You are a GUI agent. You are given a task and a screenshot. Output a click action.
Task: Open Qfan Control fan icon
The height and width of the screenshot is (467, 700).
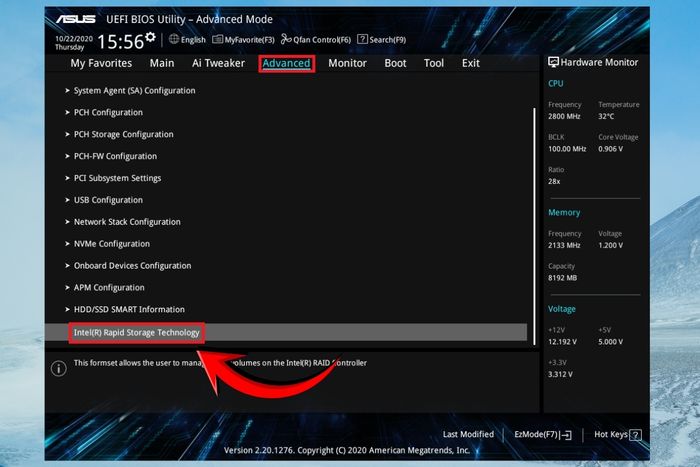(x=286, y=39)
